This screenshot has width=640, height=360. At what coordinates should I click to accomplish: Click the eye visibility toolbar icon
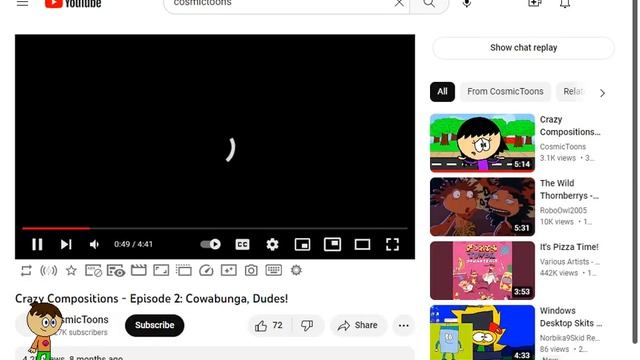pos(116,271)
